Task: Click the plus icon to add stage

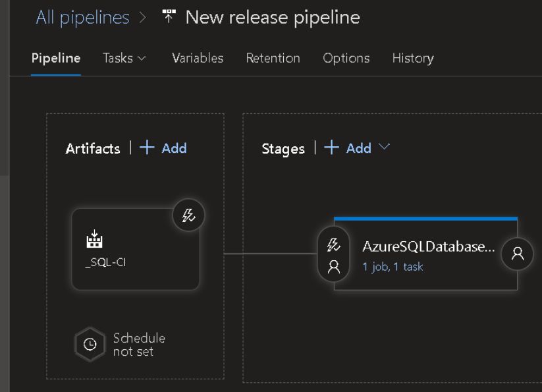Action: click(x=332, y=148)
